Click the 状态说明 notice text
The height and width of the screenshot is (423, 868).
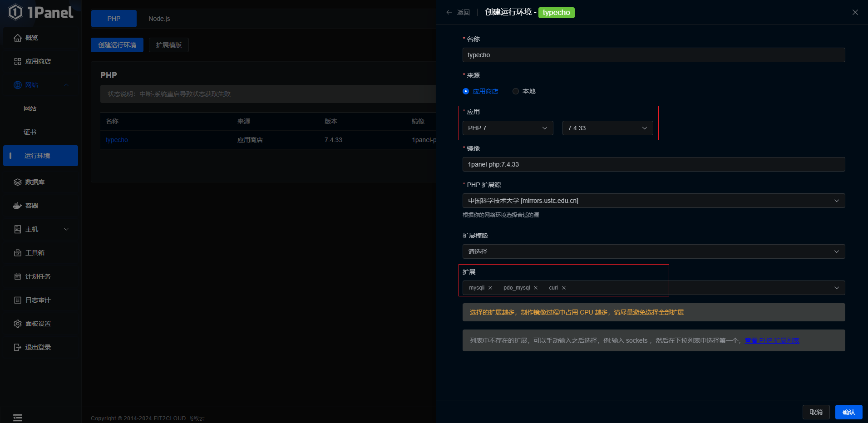coord(169,94)
